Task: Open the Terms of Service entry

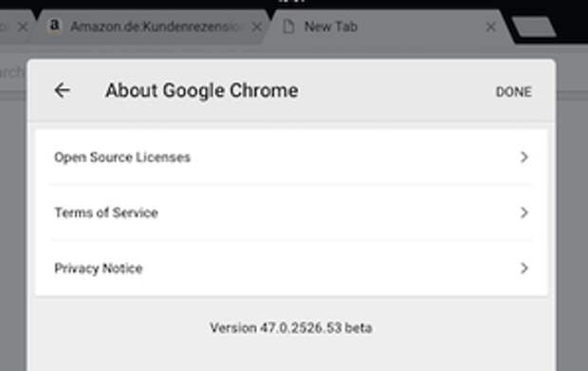Action: 291,213
